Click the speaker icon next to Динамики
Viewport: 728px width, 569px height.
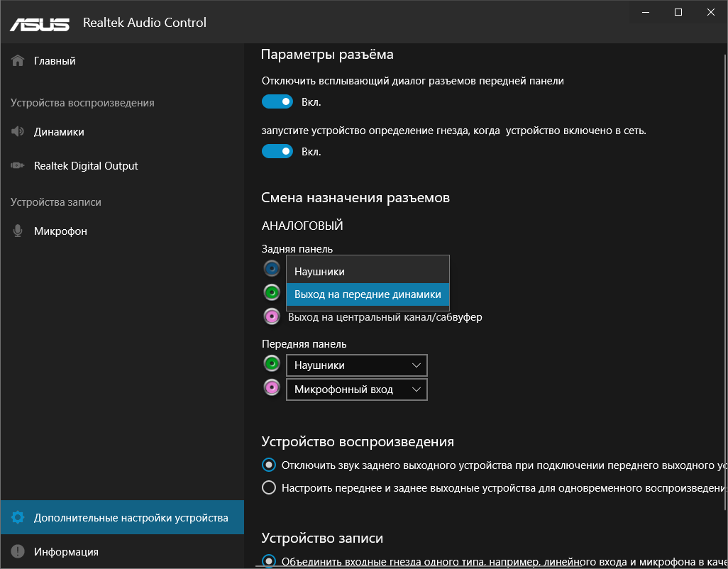(x=18, y=131)
